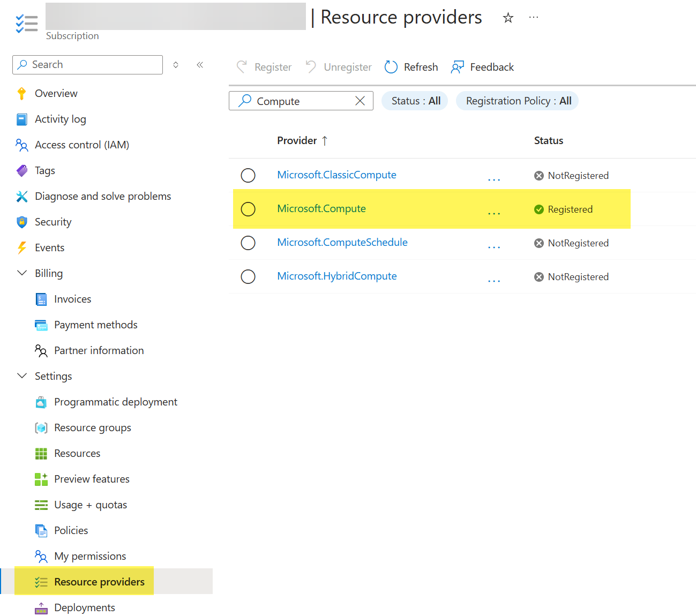
Task: Click the Status column header
Action: 549,140
